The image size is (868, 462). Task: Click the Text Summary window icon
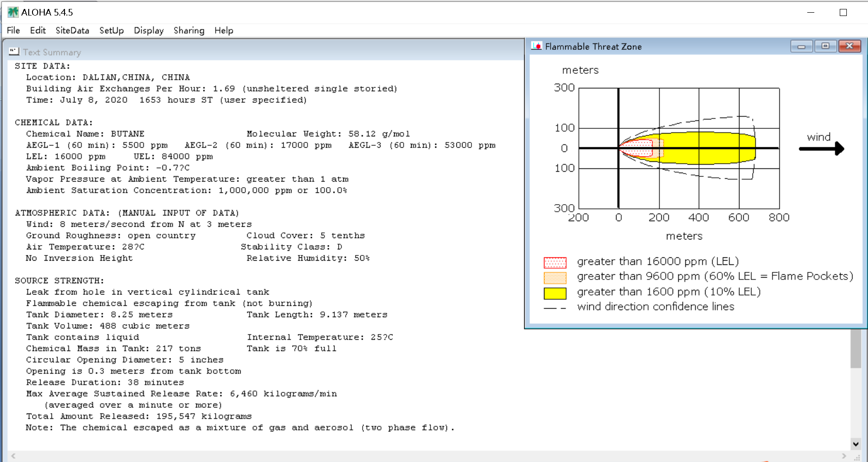click(14, 51)
